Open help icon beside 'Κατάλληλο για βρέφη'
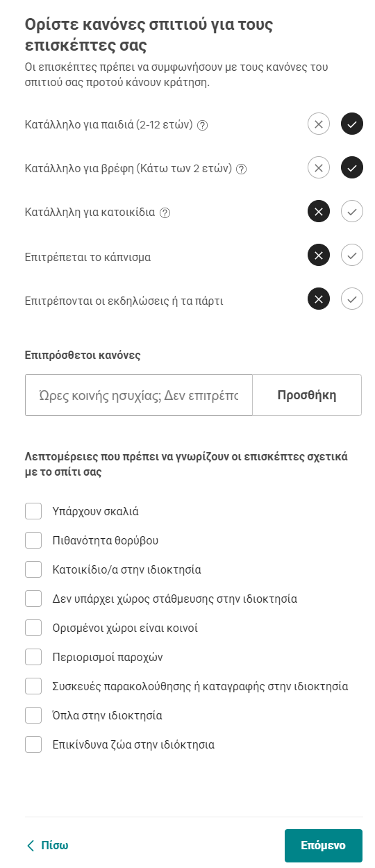This screenshot has width=375, height=868. tap(242, 169)
